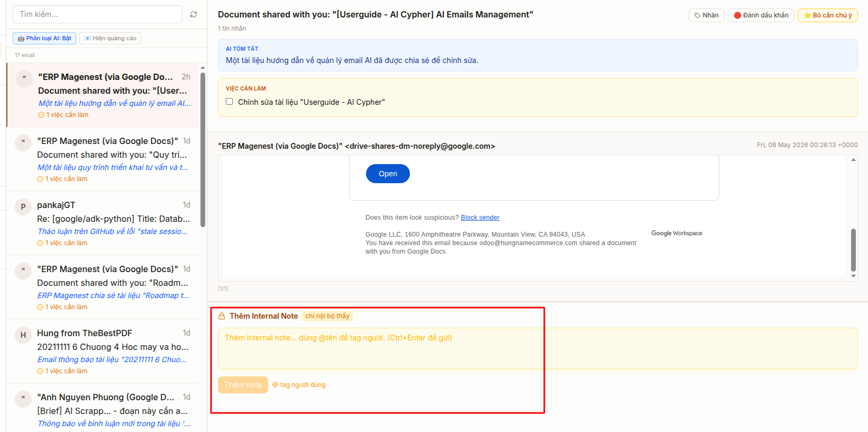Follow the "Block sender" link
The image size is (868, 432).
click(480, 218)
